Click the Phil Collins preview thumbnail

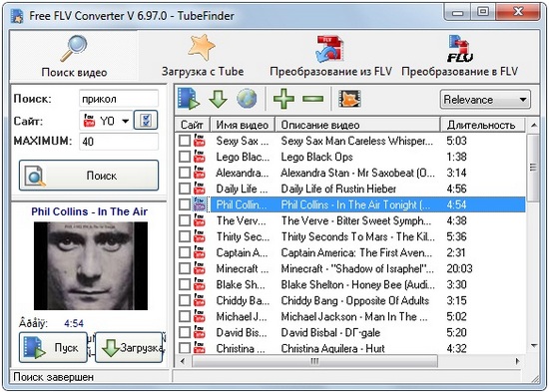(x=91, y=266)
